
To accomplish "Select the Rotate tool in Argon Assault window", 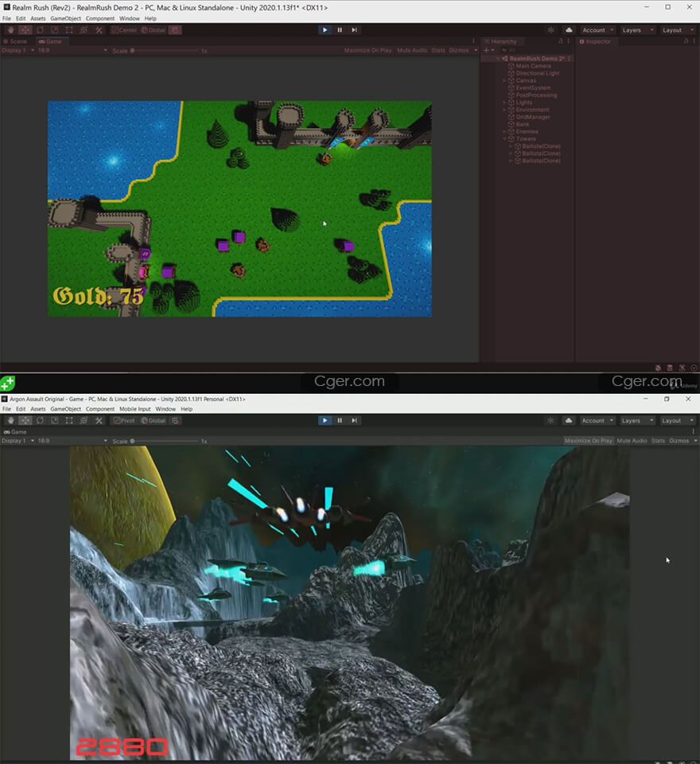I will pyautogui.click(x=40, y=420).
